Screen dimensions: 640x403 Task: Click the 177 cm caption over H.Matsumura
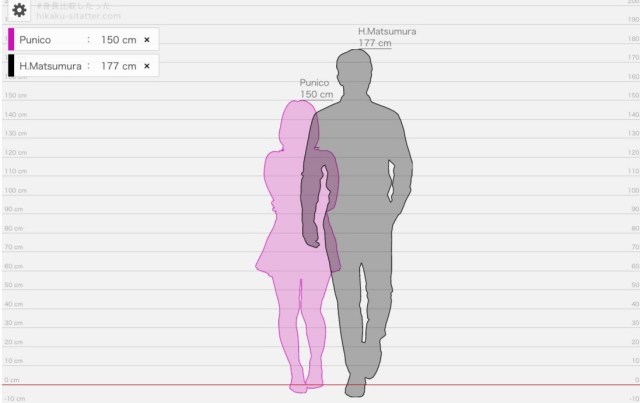pos(373,44)
